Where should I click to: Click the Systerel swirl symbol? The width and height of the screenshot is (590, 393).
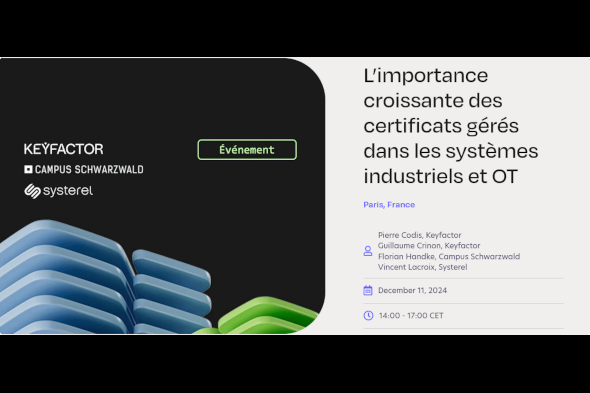pyautogui.click(x=32, y=191)
